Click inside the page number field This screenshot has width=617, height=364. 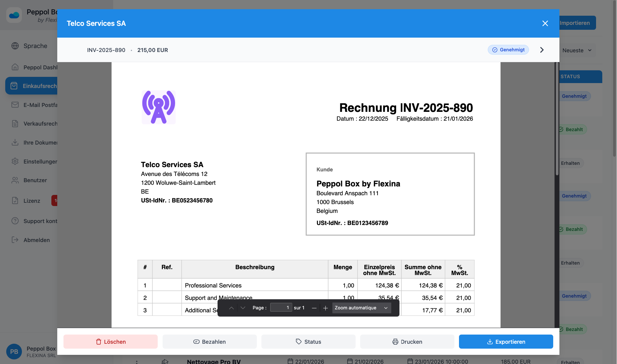coord(281,307)
